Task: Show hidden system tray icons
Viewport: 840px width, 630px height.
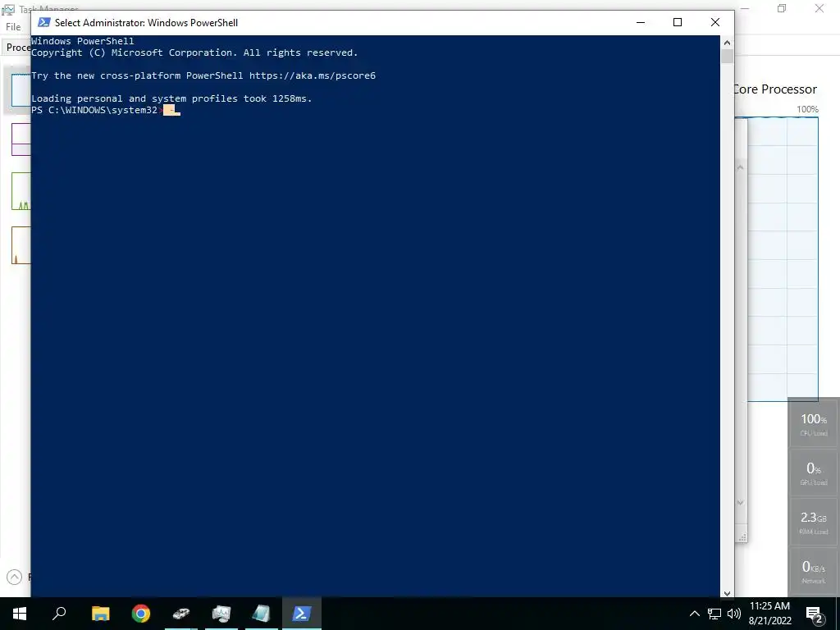Action: point(694,614)
